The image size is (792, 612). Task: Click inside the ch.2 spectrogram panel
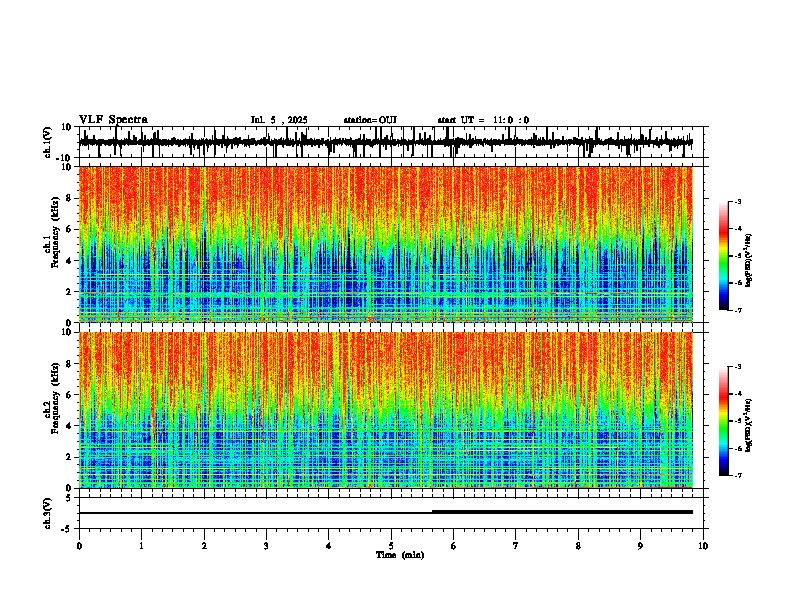[x=385, y=410]
